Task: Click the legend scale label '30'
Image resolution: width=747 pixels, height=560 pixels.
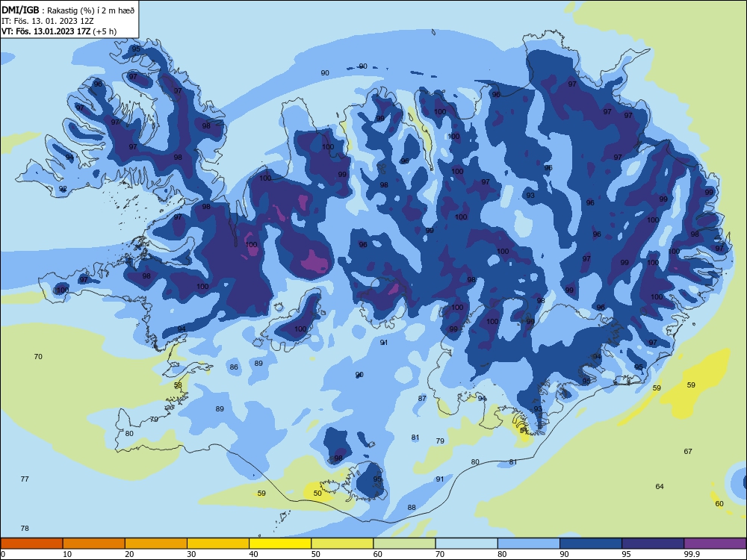Action: [x=191, y=554]
